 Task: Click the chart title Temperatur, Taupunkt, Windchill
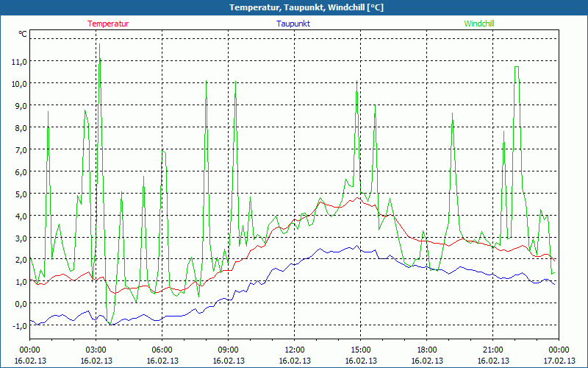[x=306, y=7]
